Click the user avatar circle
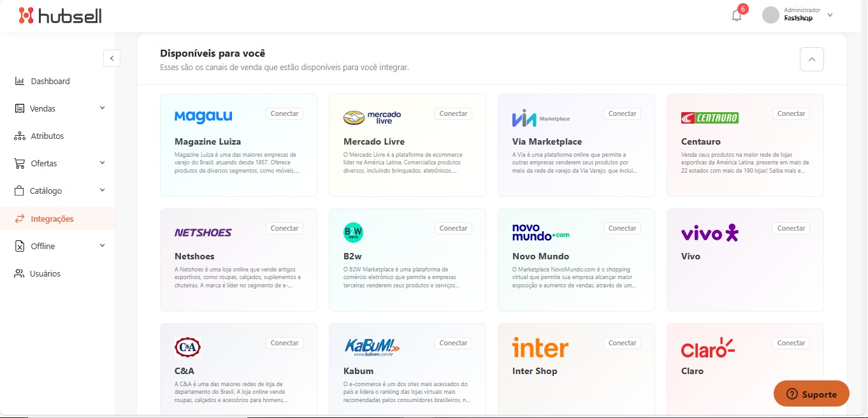Image resolution: width=868 pixels, height=418 pixels. click(771, 15)
